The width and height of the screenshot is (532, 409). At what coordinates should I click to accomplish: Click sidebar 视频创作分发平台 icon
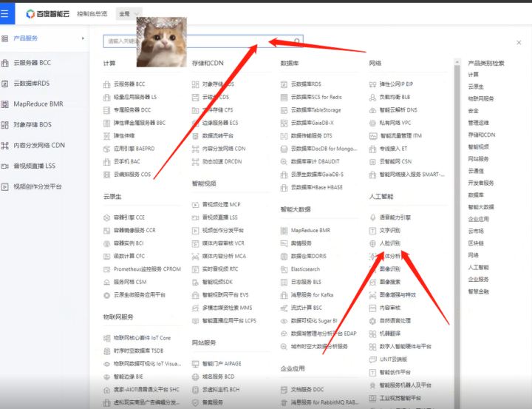point(4,186)
